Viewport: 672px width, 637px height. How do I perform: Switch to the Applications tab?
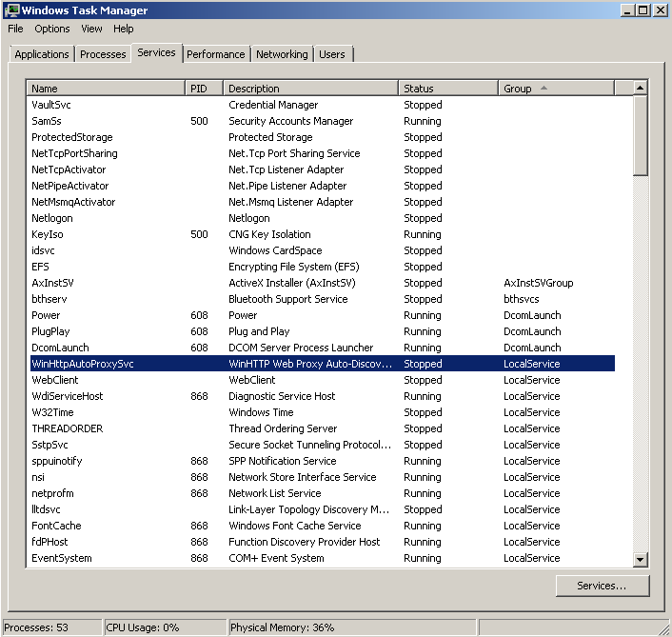[42, 54]
